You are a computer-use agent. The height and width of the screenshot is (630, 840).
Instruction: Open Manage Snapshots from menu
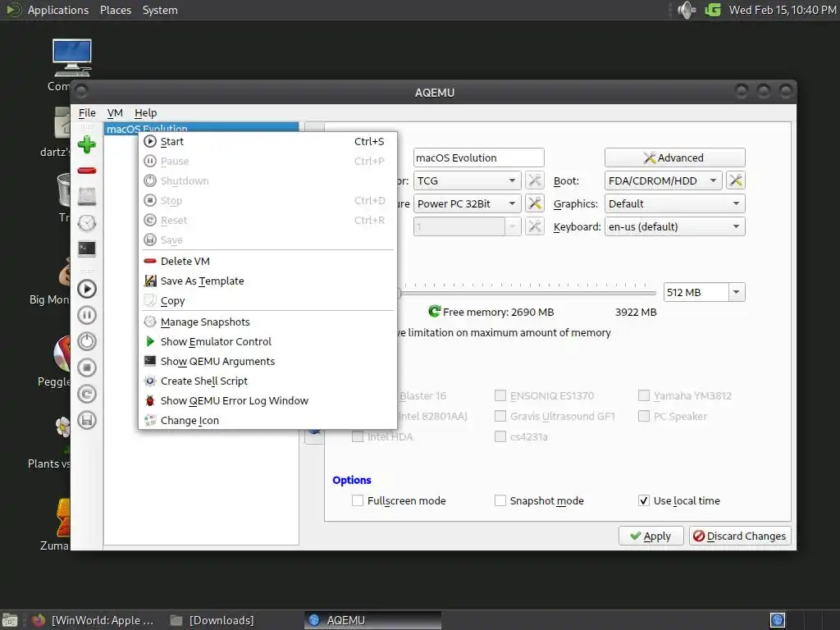[267, 322]
